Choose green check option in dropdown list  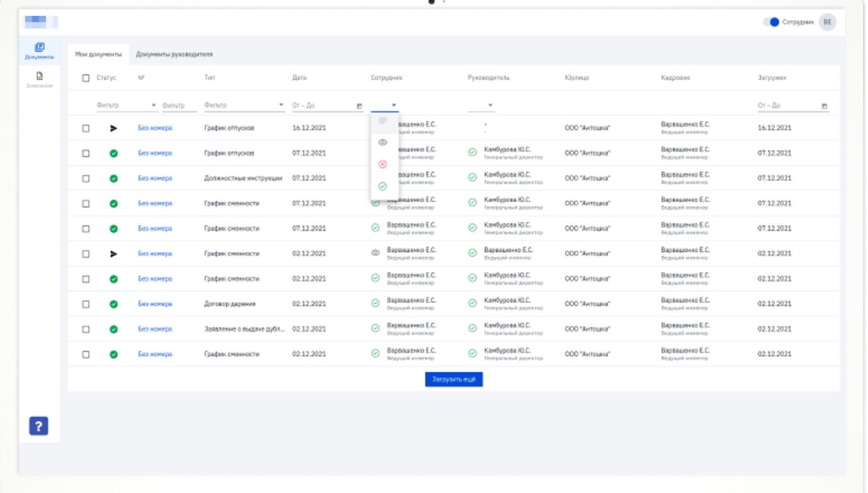(382, 186)
